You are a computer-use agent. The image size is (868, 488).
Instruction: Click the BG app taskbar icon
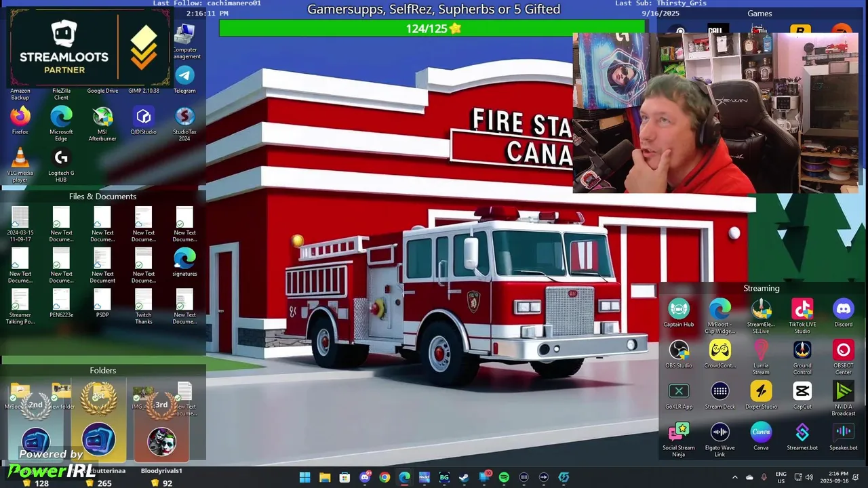point(444,477)
